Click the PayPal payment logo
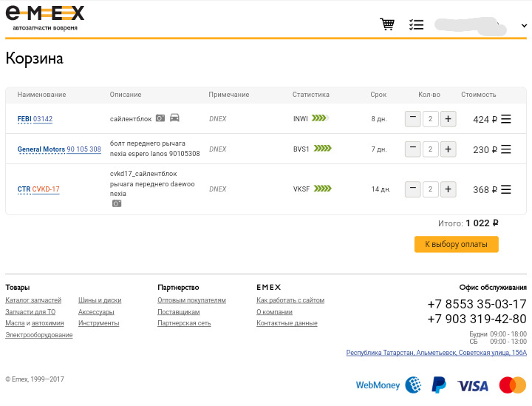Screen dimensions: 532x406 point(439,385)
